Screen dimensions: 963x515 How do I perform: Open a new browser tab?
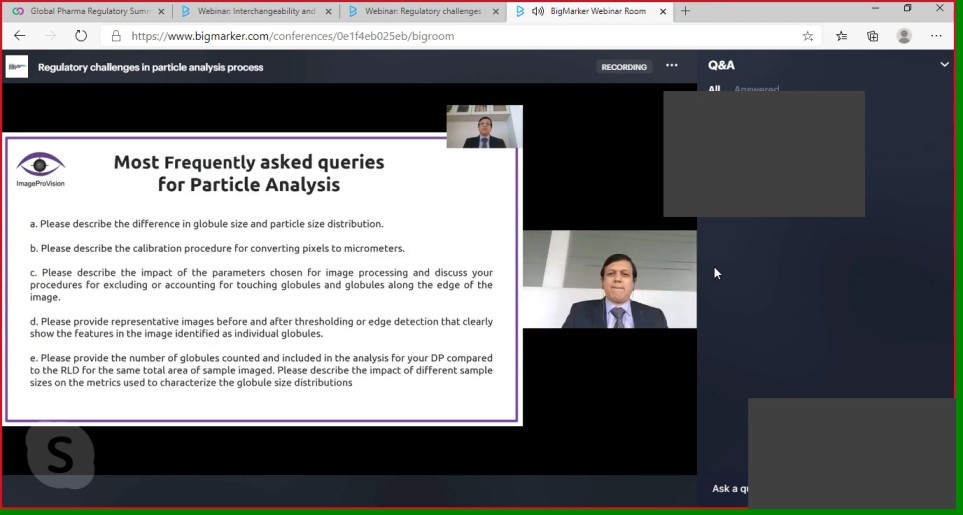click(x=685, y=11)
